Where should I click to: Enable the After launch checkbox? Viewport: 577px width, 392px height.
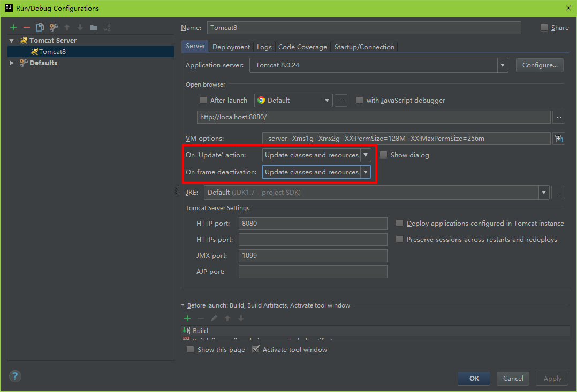[203, 100]
